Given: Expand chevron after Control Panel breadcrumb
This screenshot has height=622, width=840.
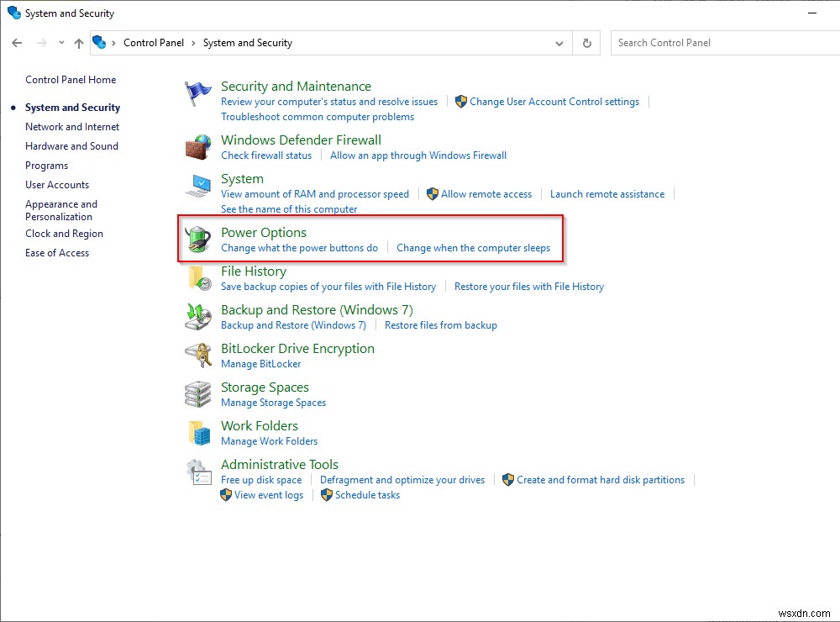Looking at the screenshot, I should pos(193,43).
